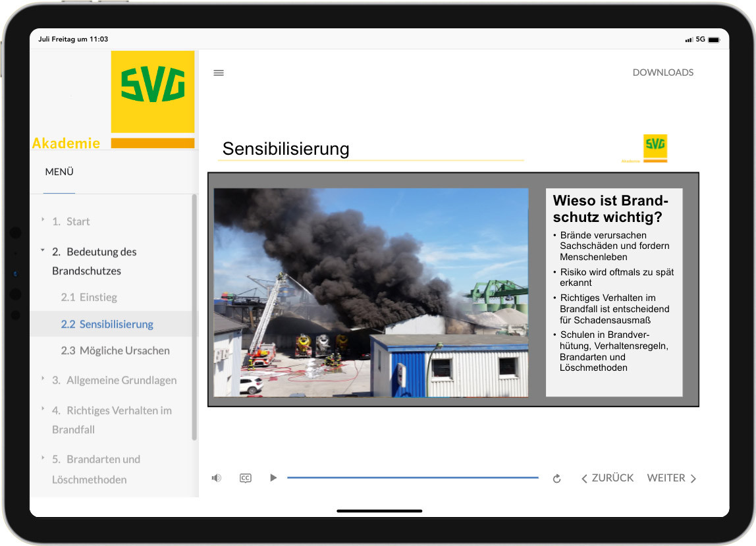Click the SVG Akademie logo in sidebar

point(114,100)
